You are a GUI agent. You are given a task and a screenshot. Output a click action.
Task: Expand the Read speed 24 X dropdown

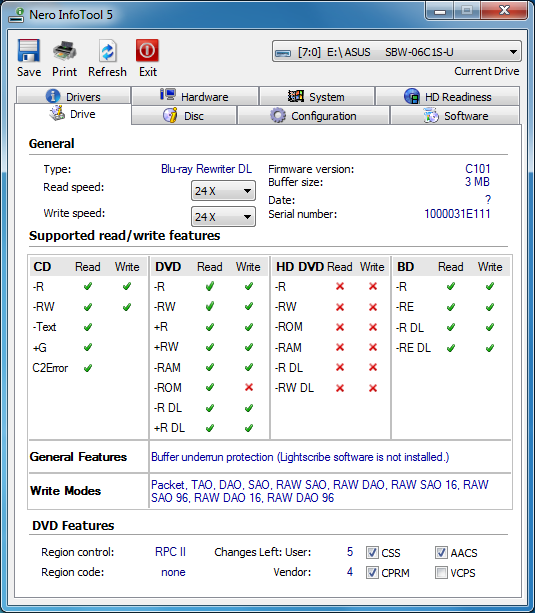pyautogui.click(x=223, y=191)
